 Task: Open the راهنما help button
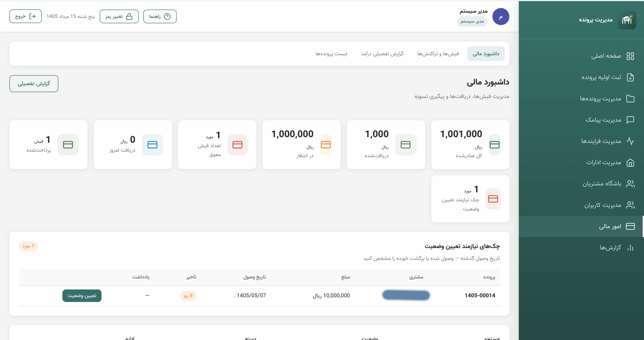[160, 16]
